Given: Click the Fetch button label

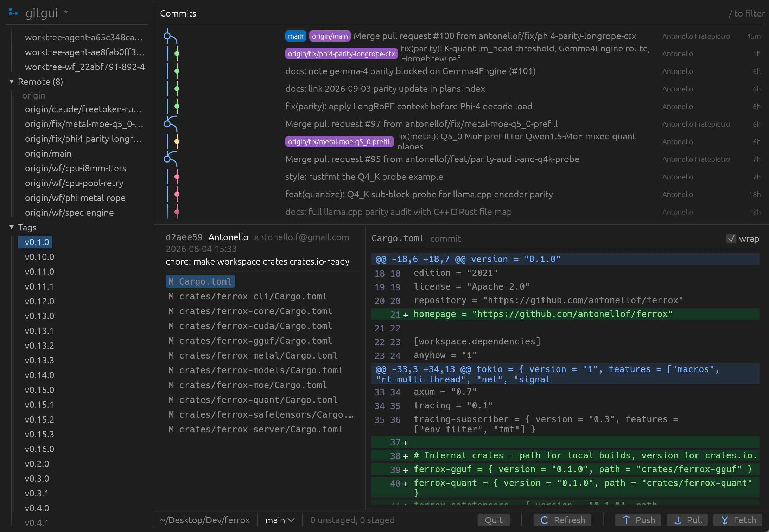Looking at the screenshot, I should coord(745,520).
